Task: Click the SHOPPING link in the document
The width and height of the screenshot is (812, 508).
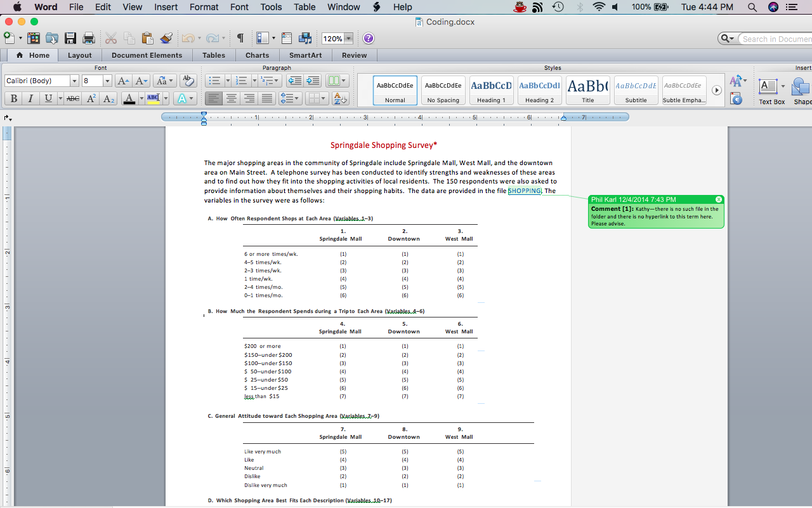Action: point(524,190)
